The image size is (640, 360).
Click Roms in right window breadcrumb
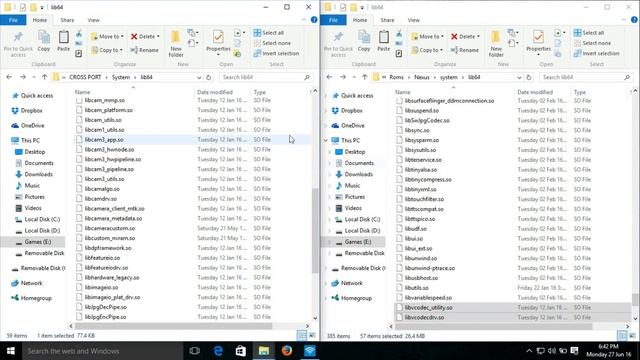pyautogui.click(x=396, y=77)
